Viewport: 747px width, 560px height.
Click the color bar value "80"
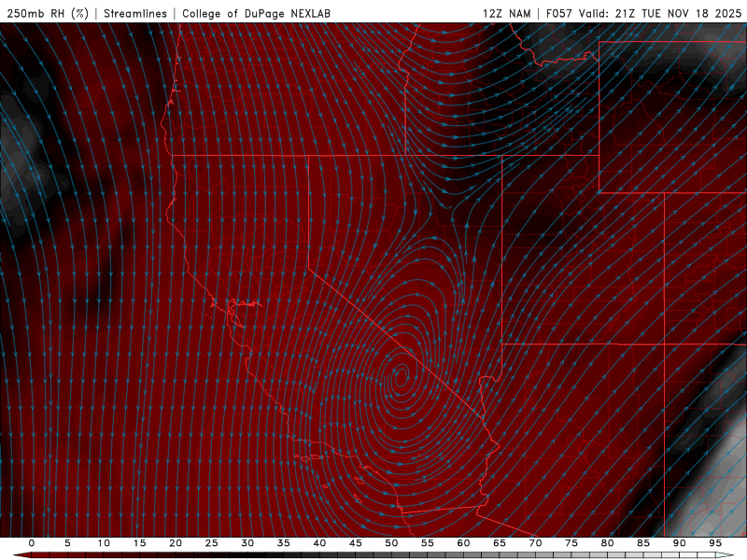click(x=608, y=543)
